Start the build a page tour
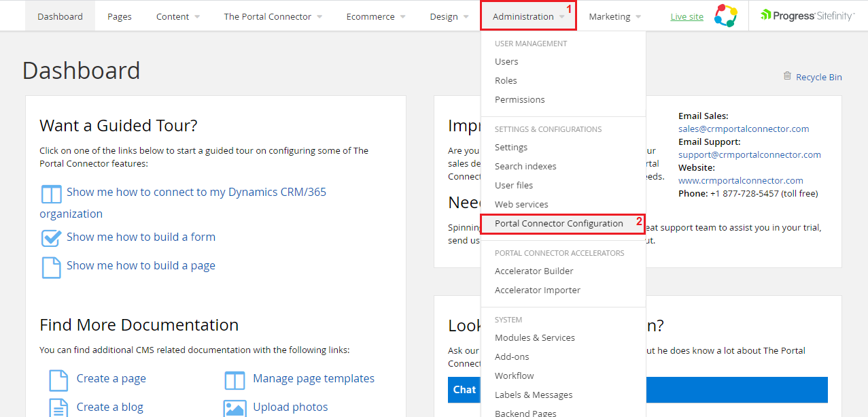The width and height of the screenshot is (868, 417). click(x=141, y=265)
